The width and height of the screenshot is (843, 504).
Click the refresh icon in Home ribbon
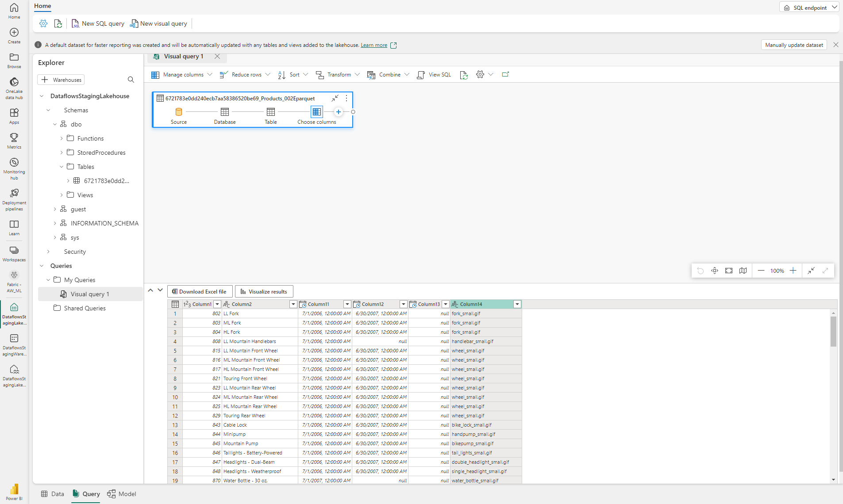tap(58, 23)
